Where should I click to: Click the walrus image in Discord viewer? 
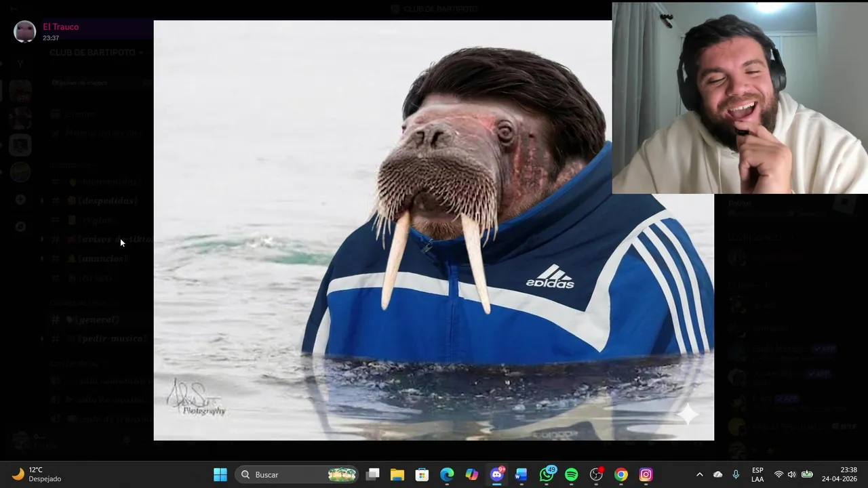(x=434, y=230)
